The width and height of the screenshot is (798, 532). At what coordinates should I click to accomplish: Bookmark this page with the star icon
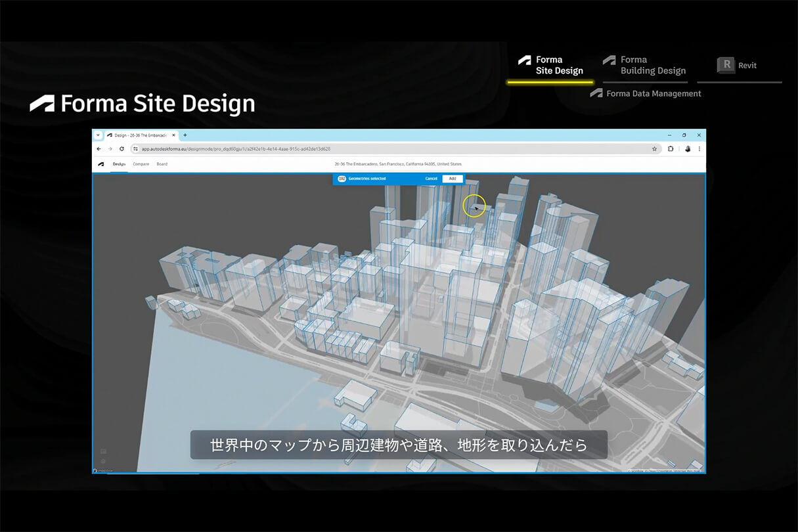[x=654, y=149]
